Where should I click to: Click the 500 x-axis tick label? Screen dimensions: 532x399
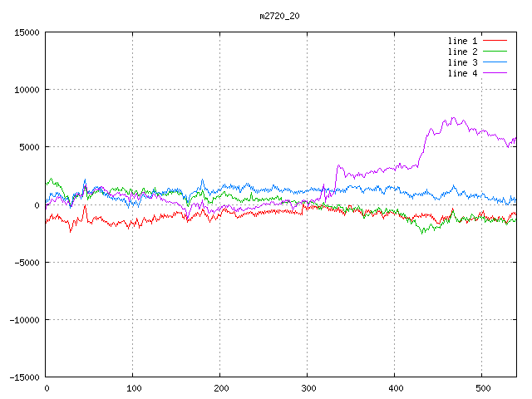tap(482, 388)
